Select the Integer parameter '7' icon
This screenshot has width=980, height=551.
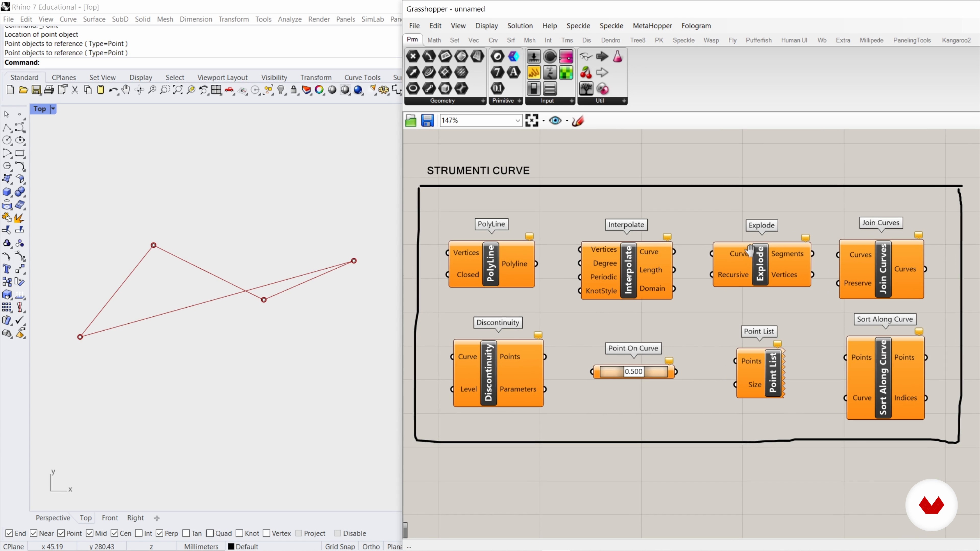point(497,72)
